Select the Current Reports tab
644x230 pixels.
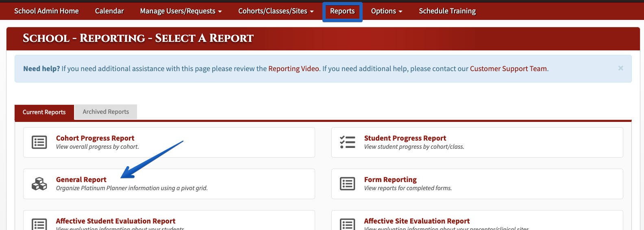pos(44,112)
